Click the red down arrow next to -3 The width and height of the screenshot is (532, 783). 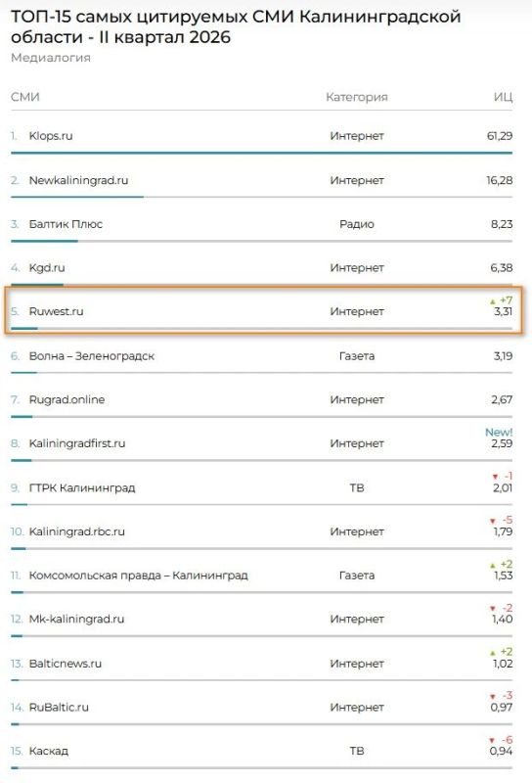tap(493, 696)
